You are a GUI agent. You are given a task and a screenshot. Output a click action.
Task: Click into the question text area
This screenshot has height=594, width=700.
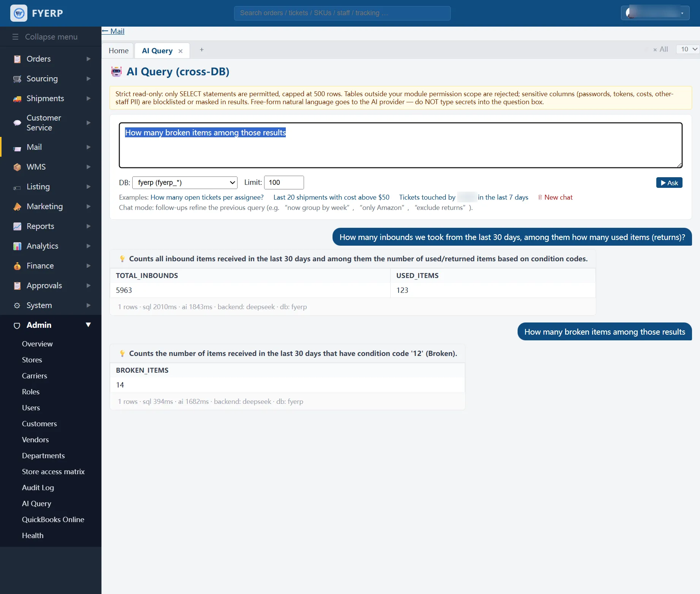click(x=401, y=145)
